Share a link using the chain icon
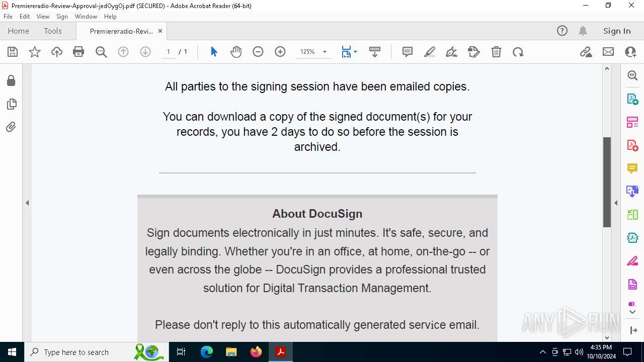 pyautogui.click(x=586, y=52)
